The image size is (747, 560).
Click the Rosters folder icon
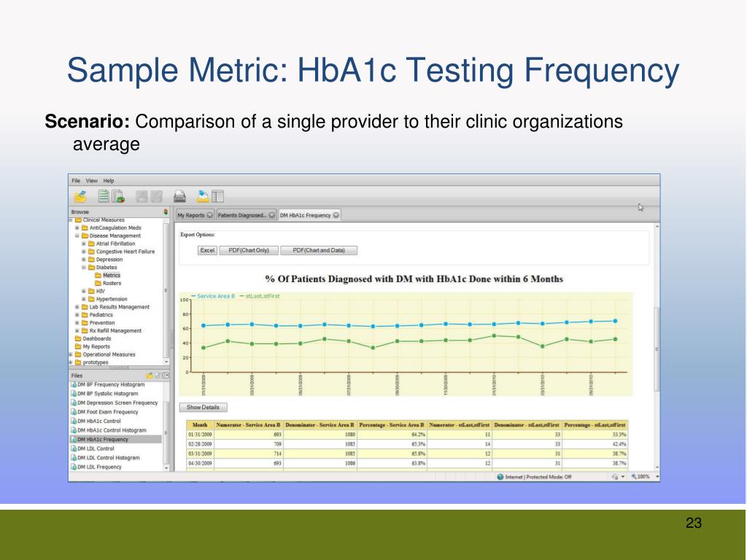[98, 284]
